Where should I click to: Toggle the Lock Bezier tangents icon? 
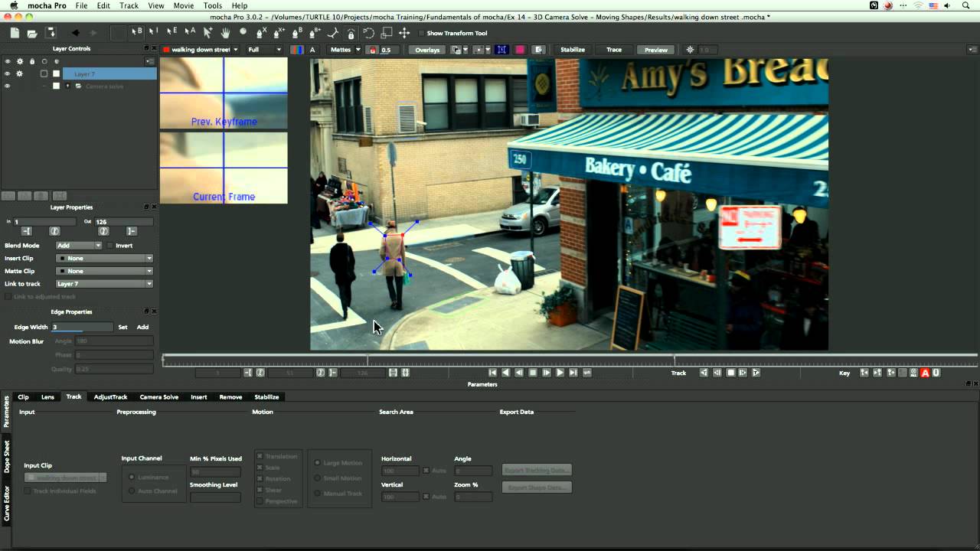[x=351, y=33]
